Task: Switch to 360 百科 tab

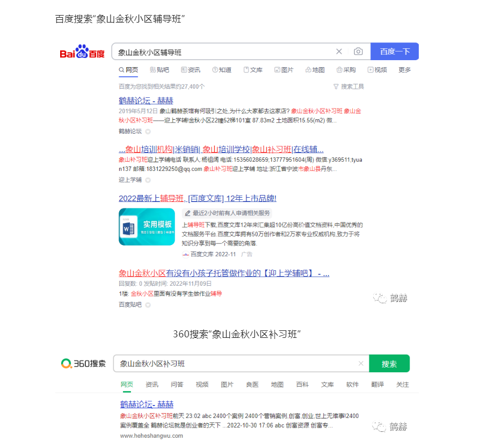Action: click(302, 385)
